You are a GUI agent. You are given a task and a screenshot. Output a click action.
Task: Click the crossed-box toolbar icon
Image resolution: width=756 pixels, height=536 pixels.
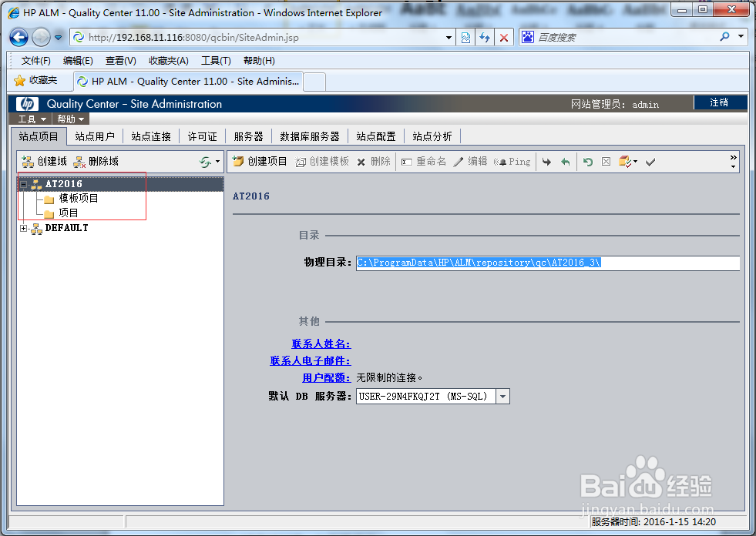pyautogui.click(x=606, y=162)
